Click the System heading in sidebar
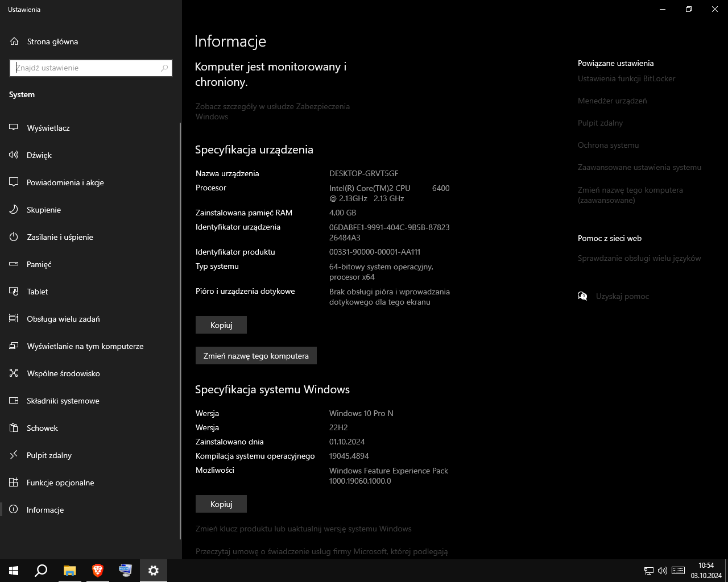728x582 pixels. 22,94
